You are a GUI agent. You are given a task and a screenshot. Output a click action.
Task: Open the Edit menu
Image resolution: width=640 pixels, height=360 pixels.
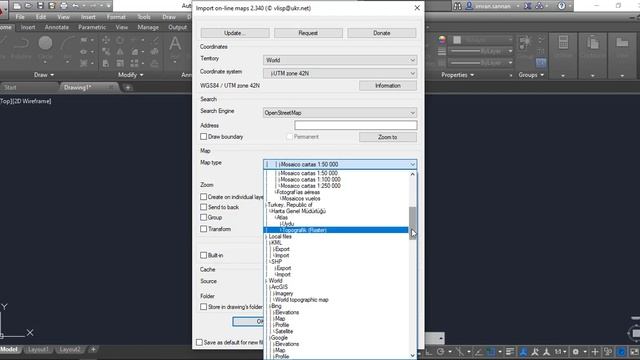coord(41,17)
